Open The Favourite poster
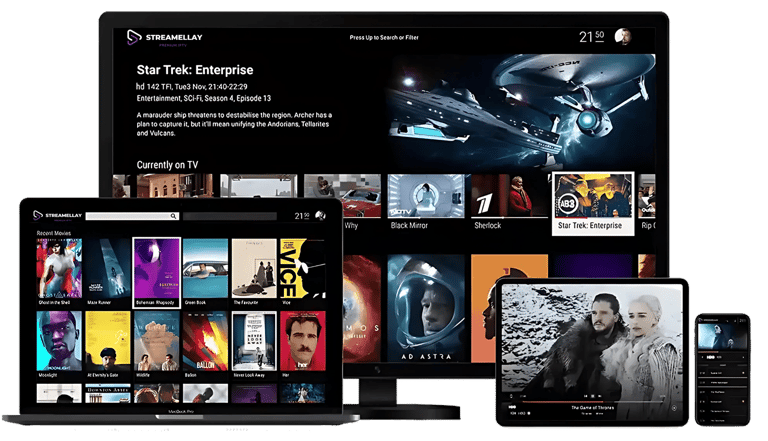Screen dimensions: 768x441 click(x=254, y=269)
